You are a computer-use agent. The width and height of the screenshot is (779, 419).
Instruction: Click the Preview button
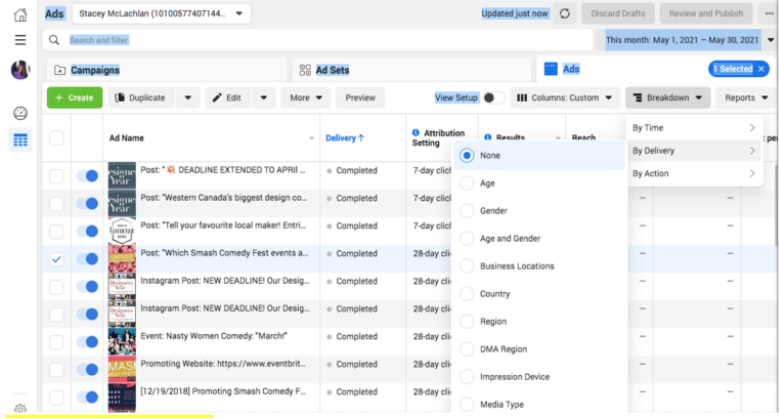point(360,98)
